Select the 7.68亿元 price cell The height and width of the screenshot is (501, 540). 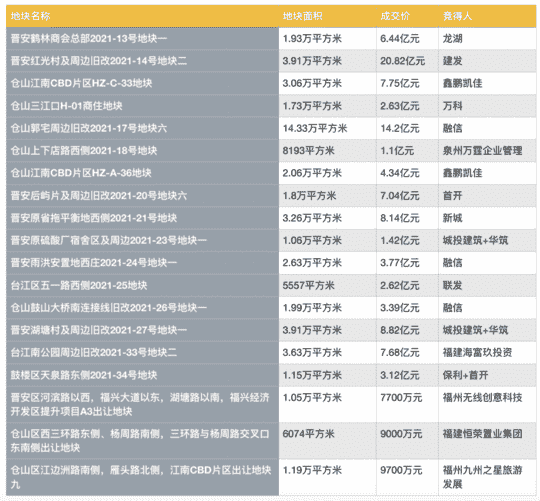point(407,353)
